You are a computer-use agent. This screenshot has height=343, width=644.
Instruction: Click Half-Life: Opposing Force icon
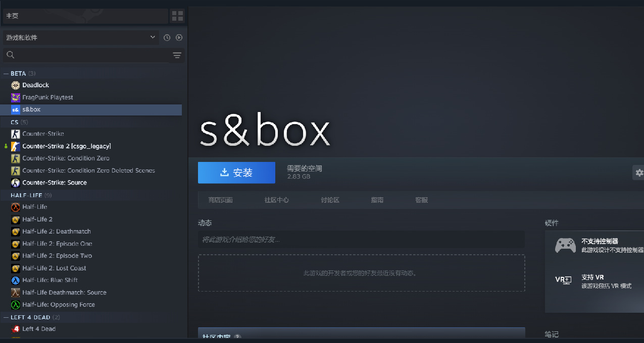tap(16, 305)
